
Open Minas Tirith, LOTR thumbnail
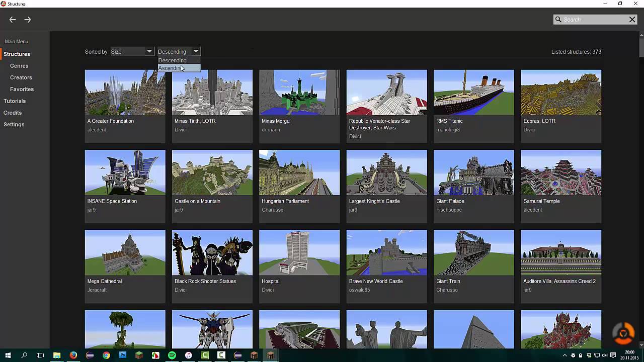coord(212,93)
